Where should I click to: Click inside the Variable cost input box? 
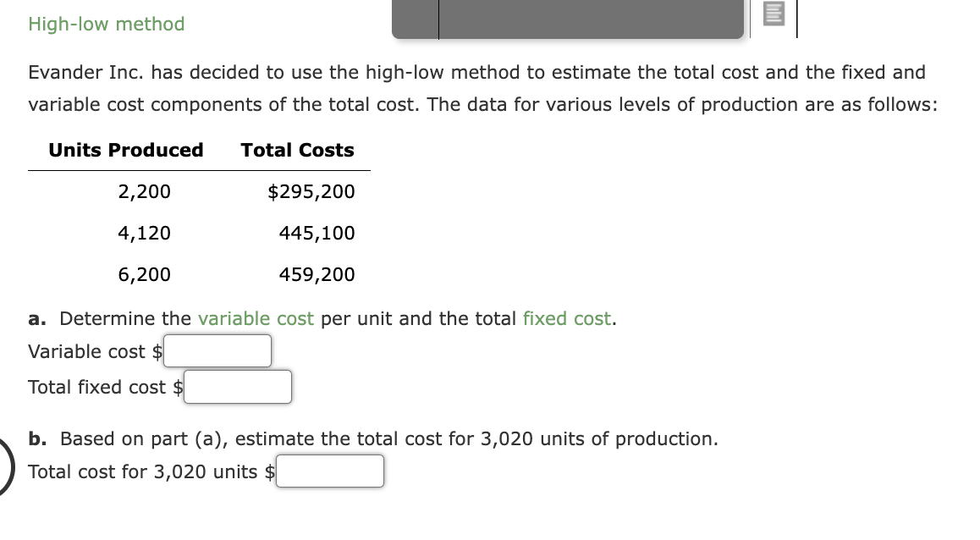click(x=217, y=350)
